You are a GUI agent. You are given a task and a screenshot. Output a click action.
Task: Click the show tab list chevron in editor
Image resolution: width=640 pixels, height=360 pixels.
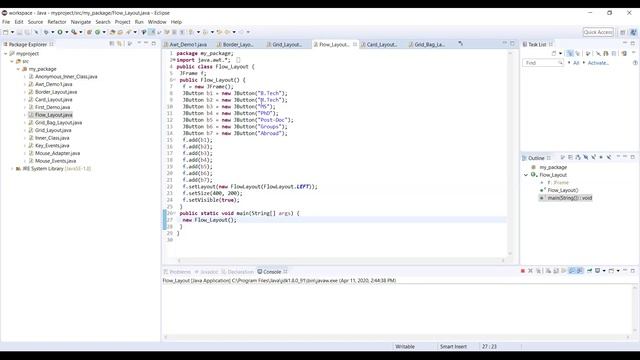(x=460, y=44)
